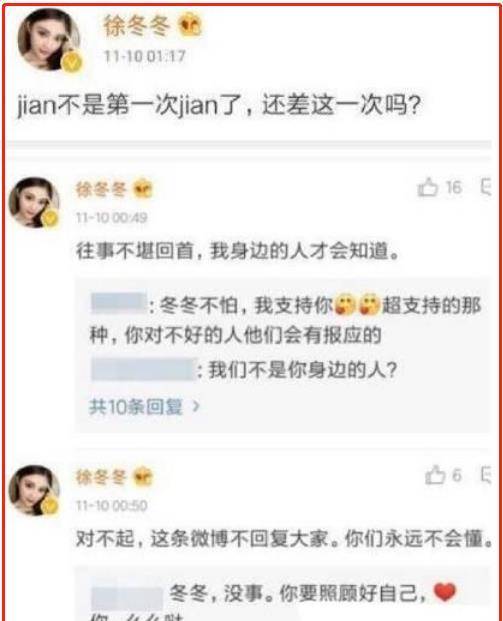Click the blurred username before 冬冬不怕
The height and width of the screenshot is (621, 503).
119,304
